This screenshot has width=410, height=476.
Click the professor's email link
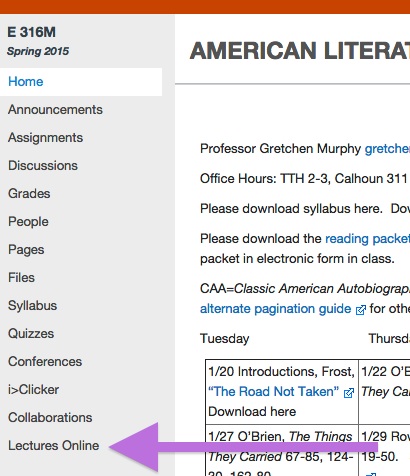[x=387, y=149]
